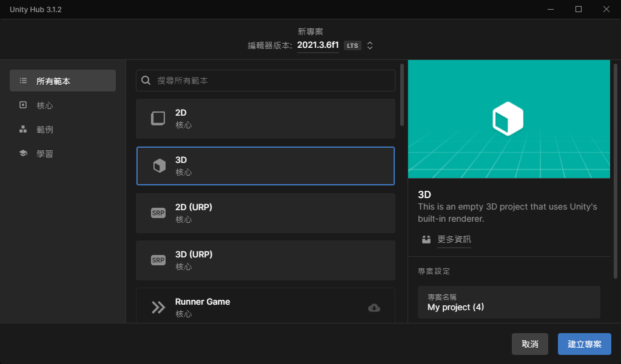Click the LTS badge
Viewport: 621px width, 364px height.
click(x=352, y=45)
